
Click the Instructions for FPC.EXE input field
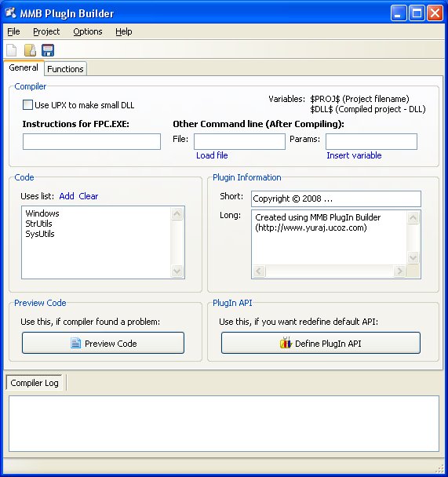coord(92,141)
